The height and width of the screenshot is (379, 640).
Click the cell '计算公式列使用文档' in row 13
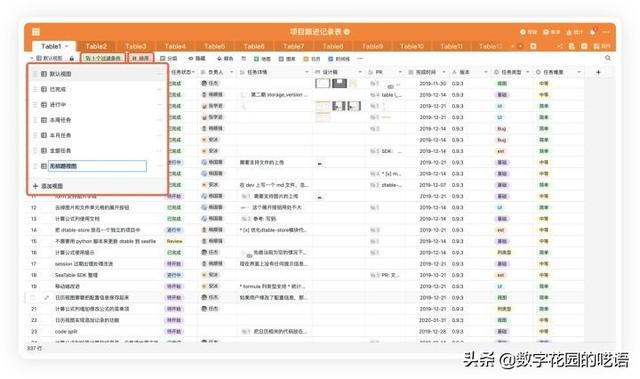tap(78, 219)
